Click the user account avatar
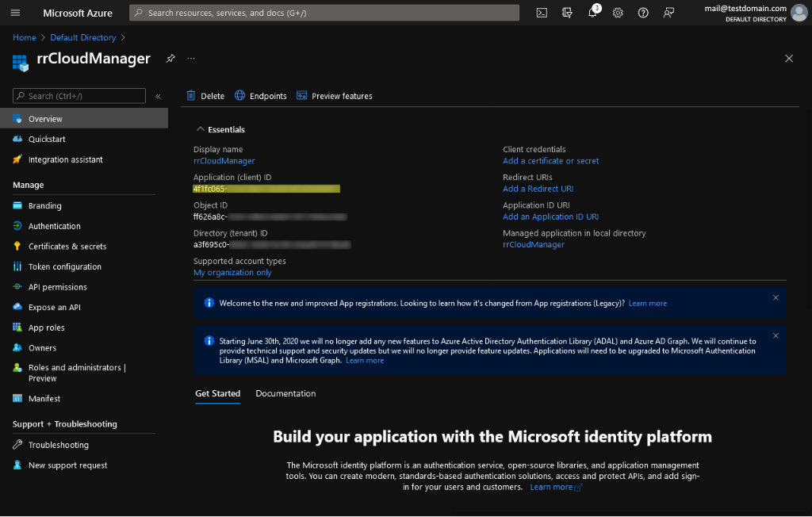Viewport: 812px width, 517px height. click(x=799, y=13)
